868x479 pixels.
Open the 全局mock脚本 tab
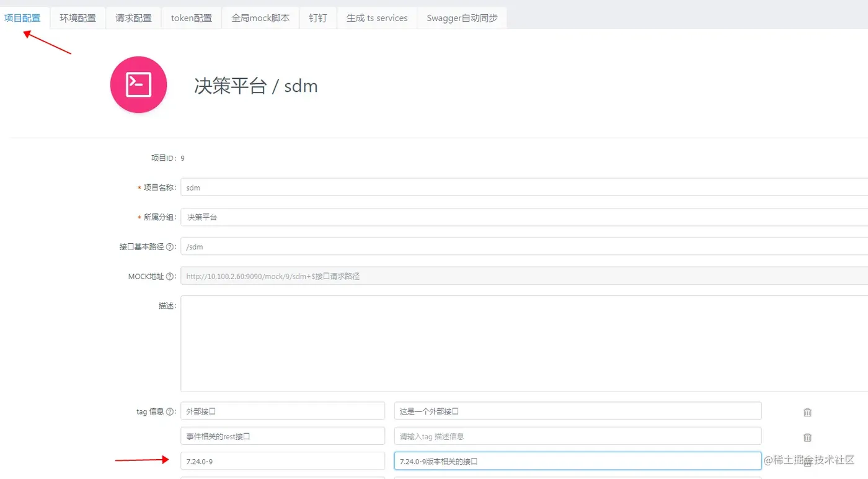[260, 18]
